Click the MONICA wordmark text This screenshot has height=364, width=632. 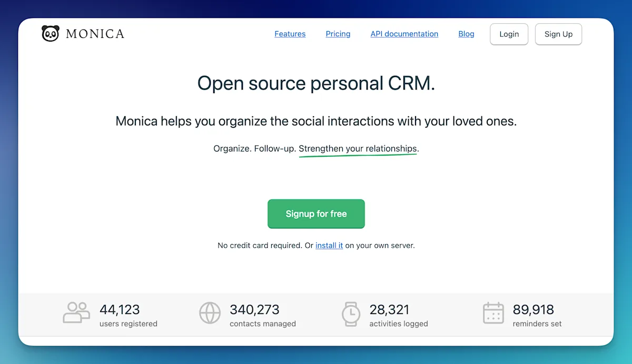pos(95,34)
